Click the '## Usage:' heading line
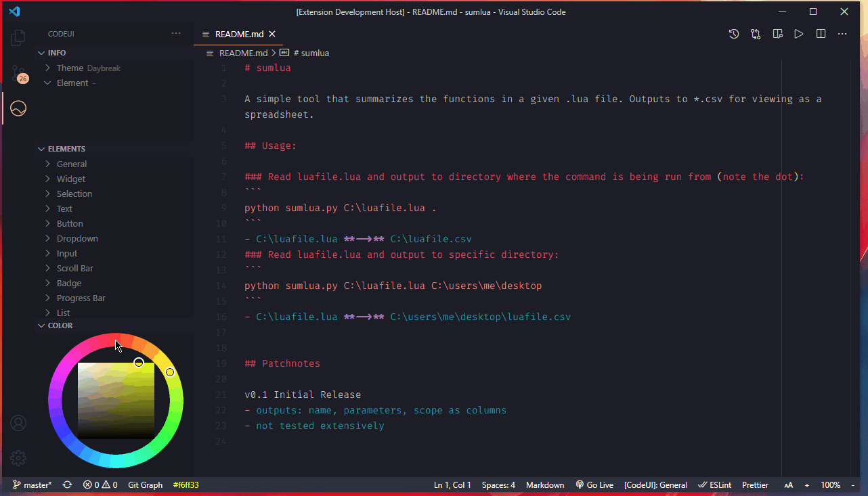Image resolution: width=868 pixels, height=496 pixels. coord(271,145)
